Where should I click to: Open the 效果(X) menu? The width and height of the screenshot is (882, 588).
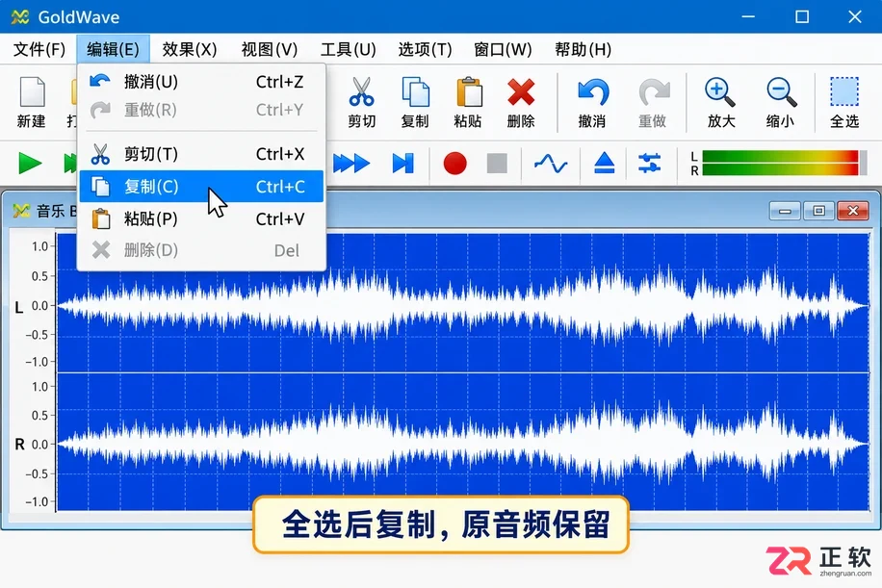(x=190, y=49)
